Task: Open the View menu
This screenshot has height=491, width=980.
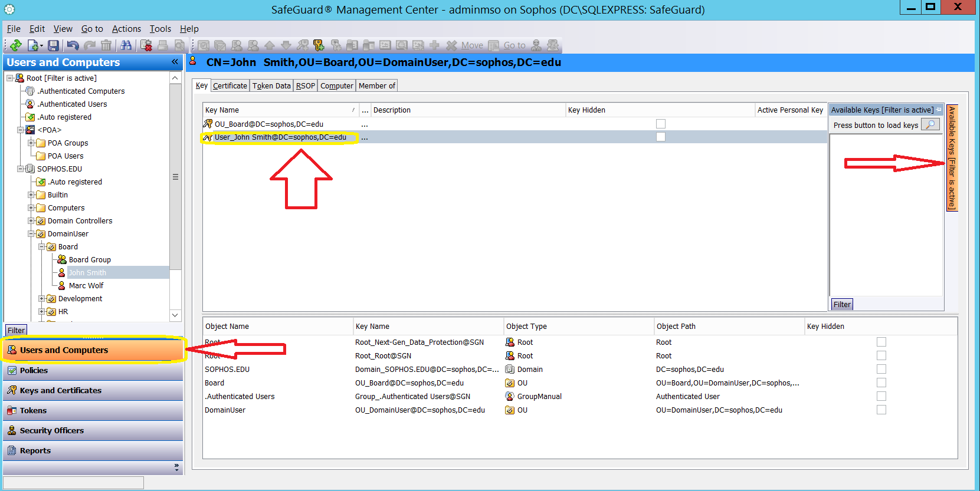Action: pos(63,28)
